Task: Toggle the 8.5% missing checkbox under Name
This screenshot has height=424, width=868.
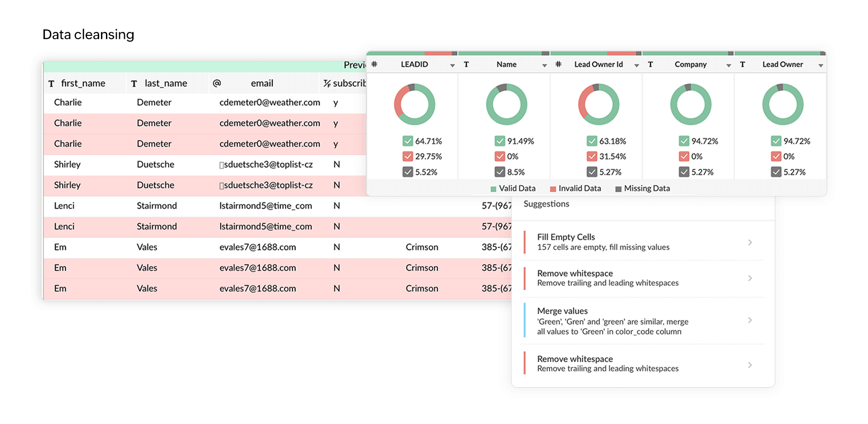Action: [x=499, y=172]
